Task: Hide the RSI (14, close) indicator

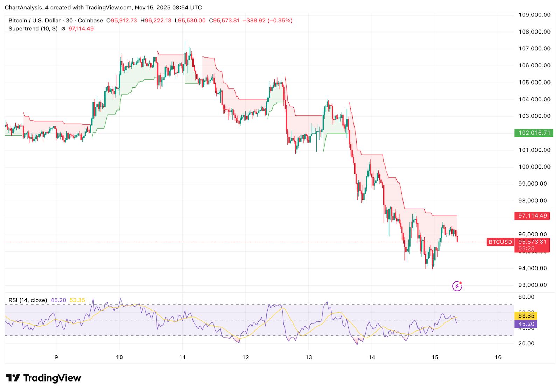Action: click(27, 300)
